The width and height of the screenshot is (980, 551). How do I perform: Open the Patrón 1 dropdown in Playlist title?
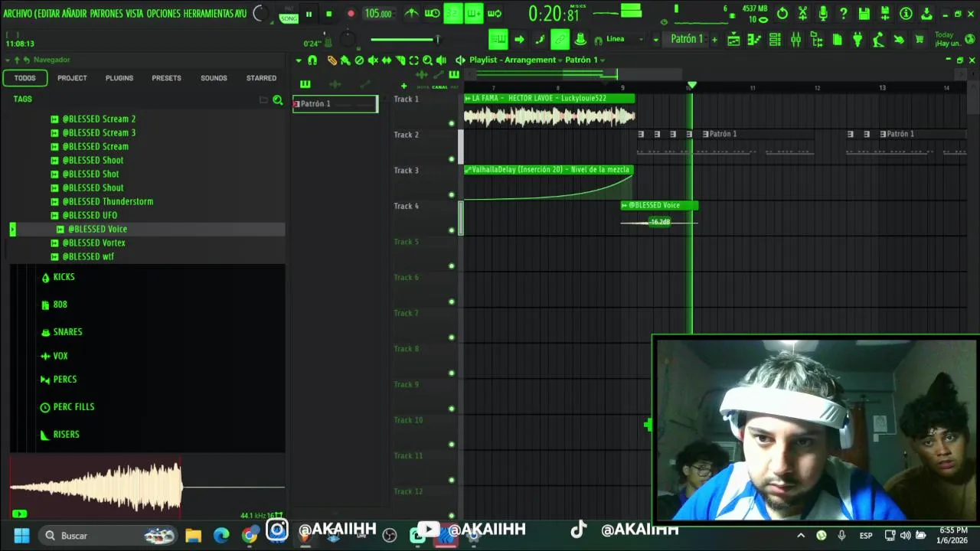click(584, 60)
